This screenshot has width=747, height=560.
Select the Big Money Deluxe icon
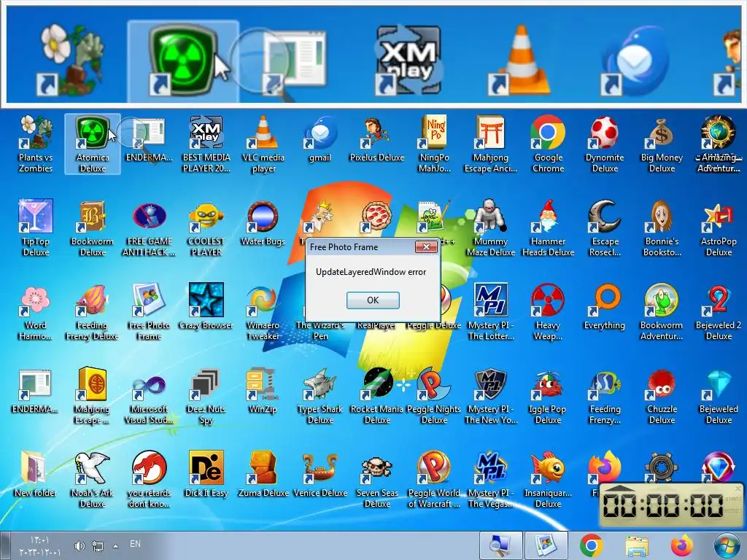pyautogui.click(x=662, y=144)
